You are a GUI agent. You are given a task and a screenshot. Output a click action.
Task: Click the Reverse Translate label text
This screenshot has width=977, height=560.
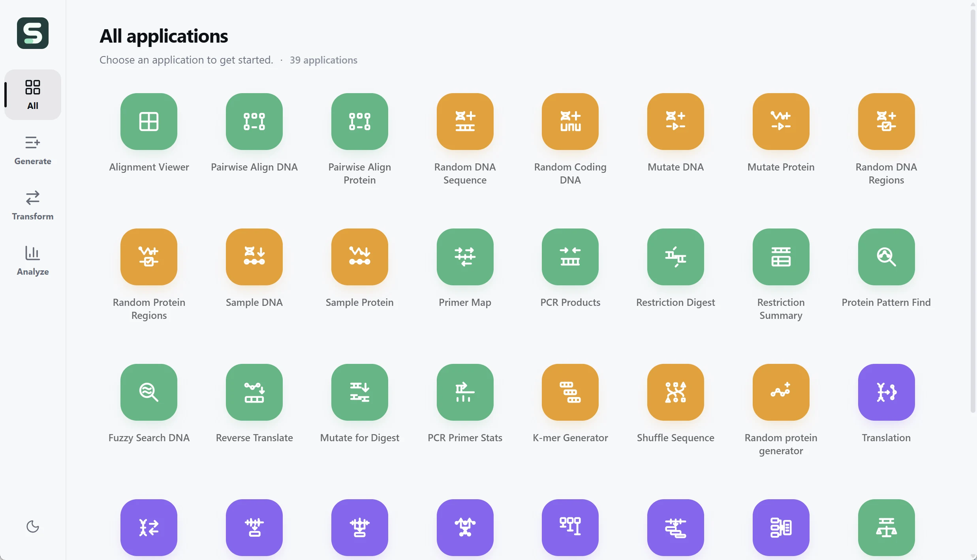(x=254, y=438)
